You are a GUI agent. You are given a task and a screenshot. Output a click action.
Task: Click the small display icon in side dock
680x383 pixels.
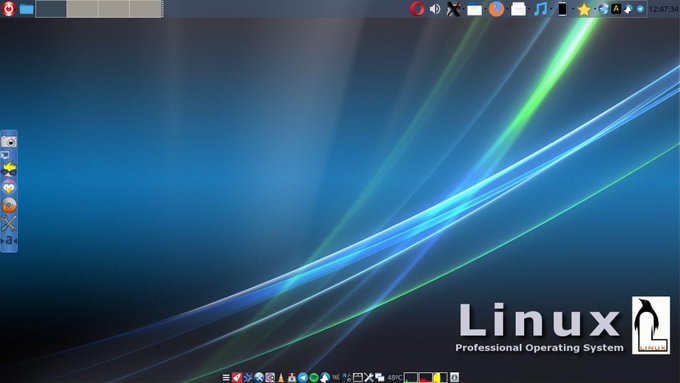pos(5,155)
